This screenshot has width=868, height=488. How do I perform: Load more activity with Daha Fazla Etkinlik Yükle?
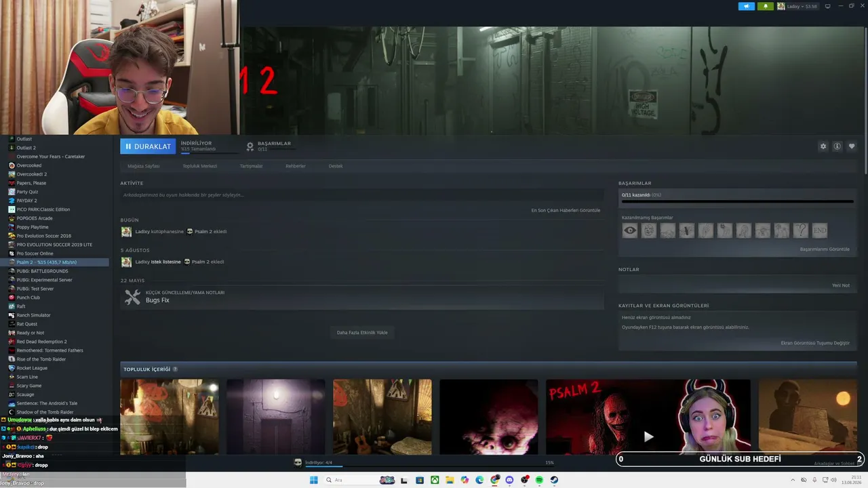pyautogui.click(x=362, y=333)
